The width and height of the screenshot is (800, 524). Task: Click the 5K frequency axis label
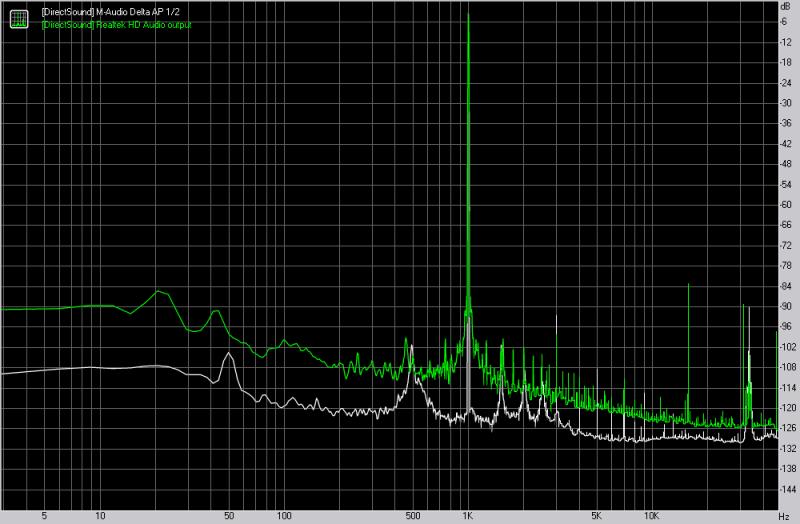(596, 516)
